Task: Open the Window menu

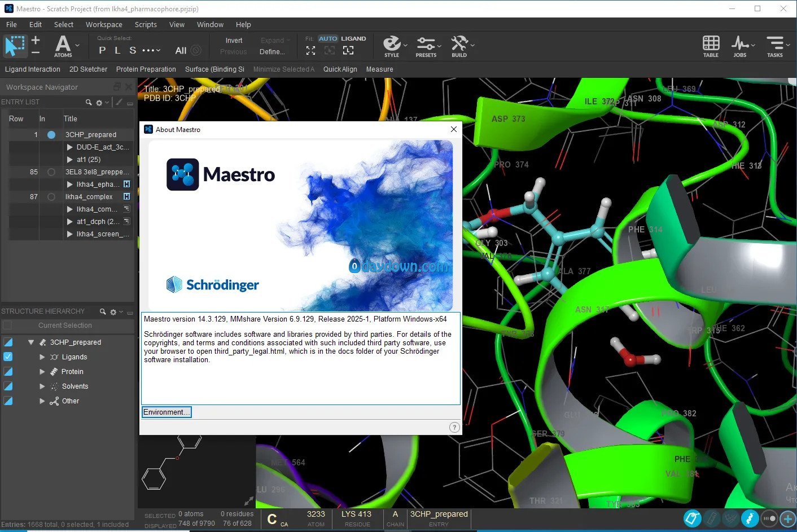Action: tap(210, 24)
